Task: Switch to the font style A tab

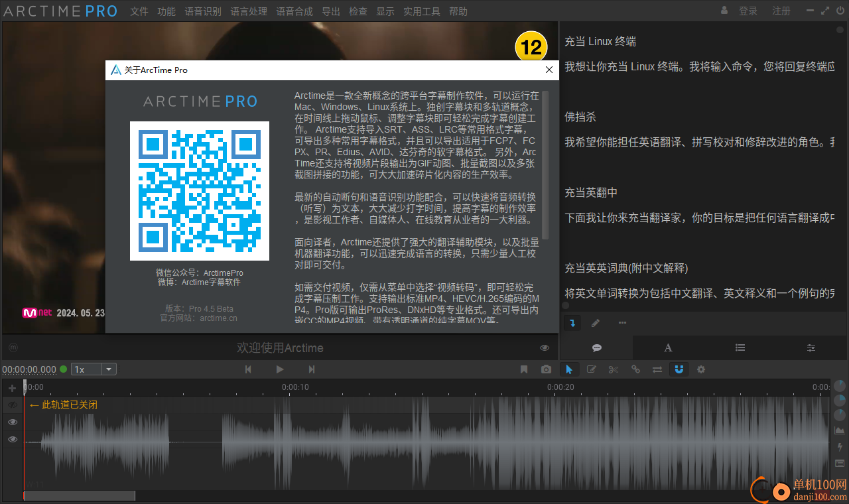Action: [x=668, y=347]
